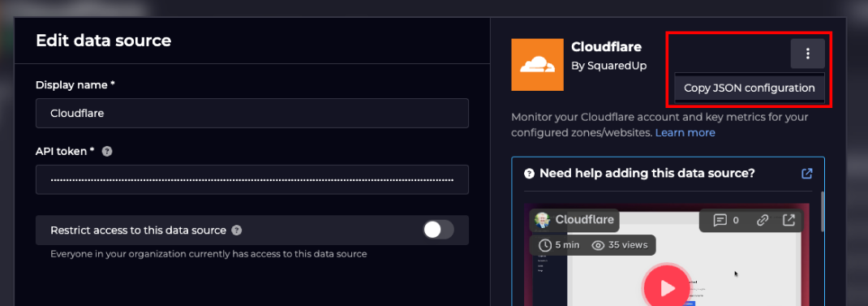Open help panel in new window icon

click(x=807, y=174)
